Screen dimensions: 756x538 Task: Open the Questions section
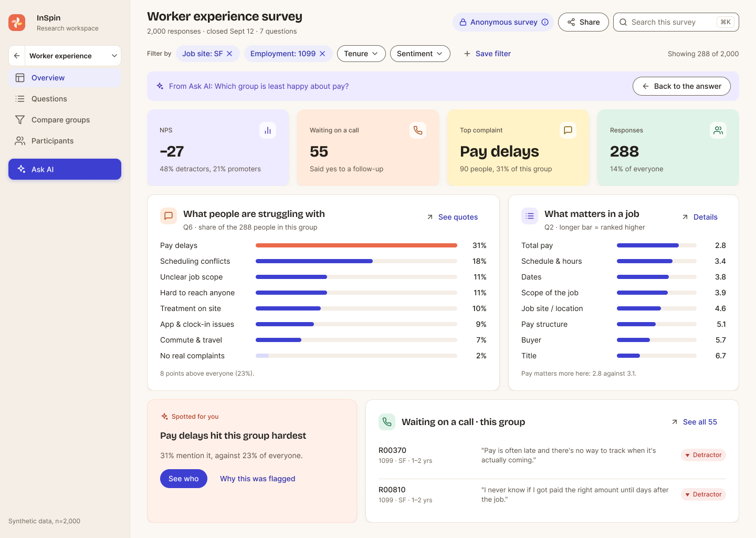(x=65, y=99)
